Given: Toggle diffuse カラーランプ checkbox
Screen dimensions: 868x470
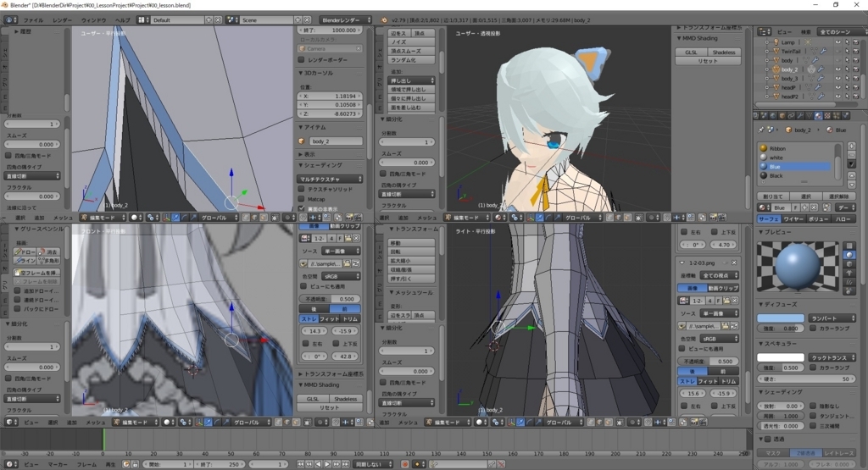Looking at the screenshot, I should [x=813, y=328].
